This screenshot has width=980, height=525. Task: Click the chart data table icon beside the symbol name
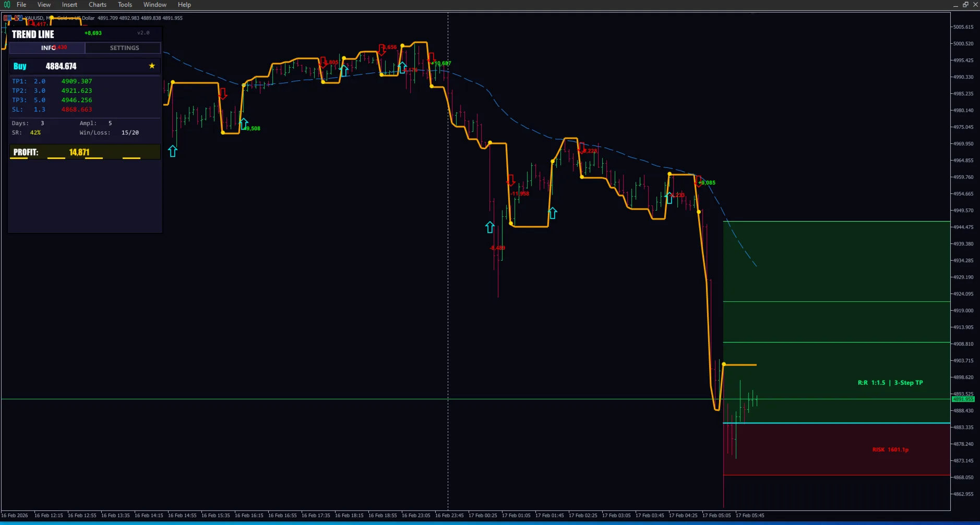pyautogui.click(x=7, y=18)
